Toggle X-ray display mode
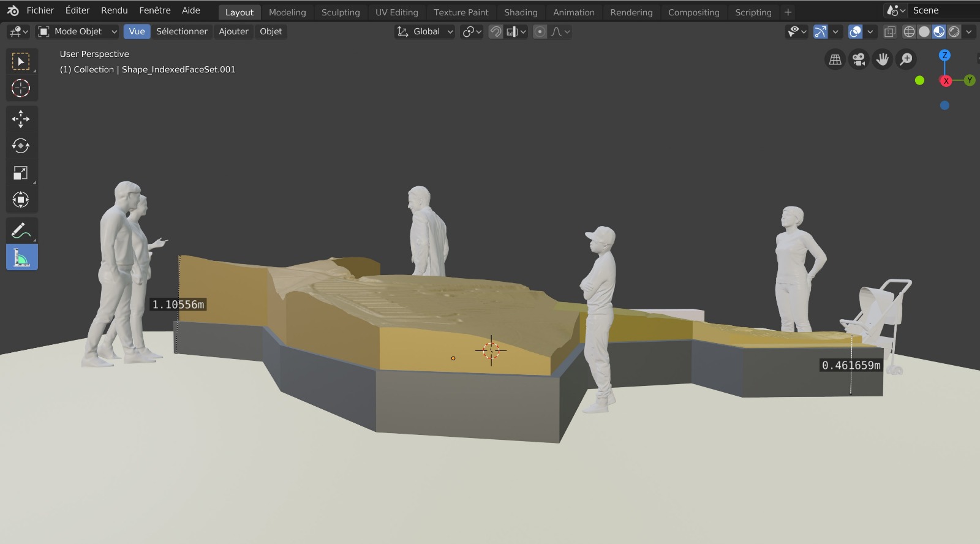The height and width of the screenshot is (544, 980). pos(889,32)
